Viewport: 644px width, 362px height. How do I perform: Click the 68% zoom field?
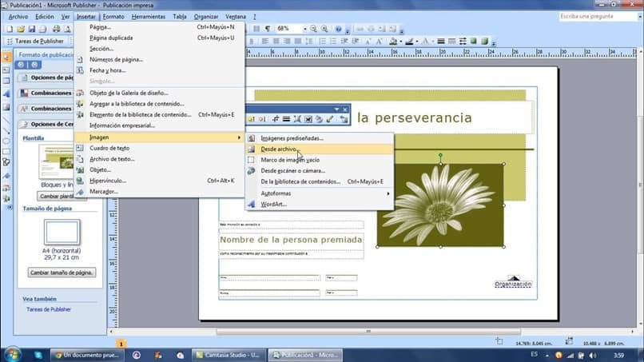[288, 29]
